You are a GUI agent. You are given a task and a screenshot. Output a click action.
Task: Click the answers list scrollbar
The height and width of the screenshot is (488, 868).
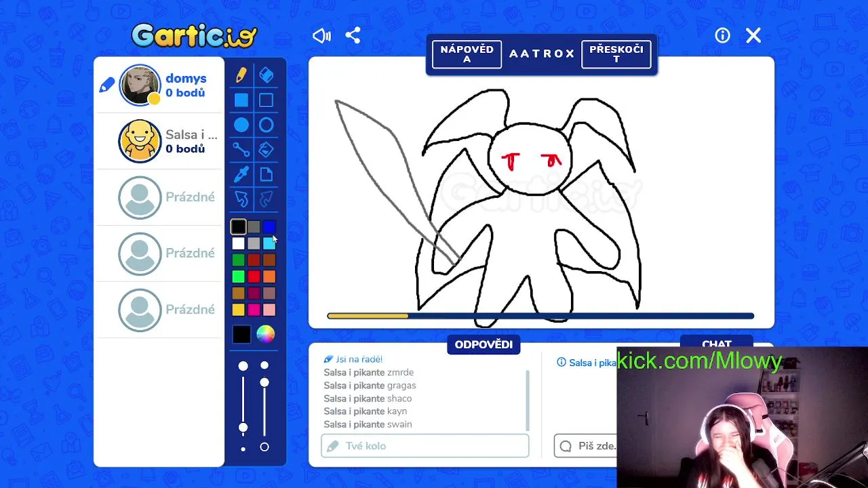coord(528,400)
